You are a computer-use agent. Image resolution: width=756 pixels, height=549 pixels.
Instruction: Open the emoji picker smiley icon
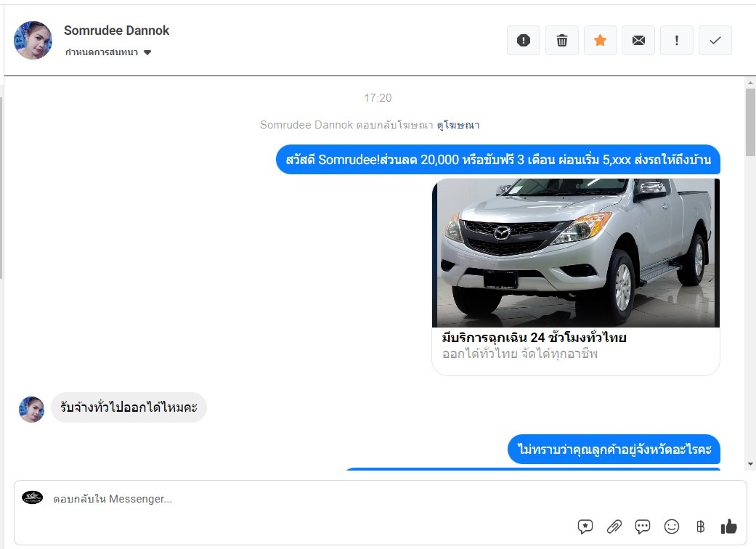pyautogui.click(x=671, y=526)
